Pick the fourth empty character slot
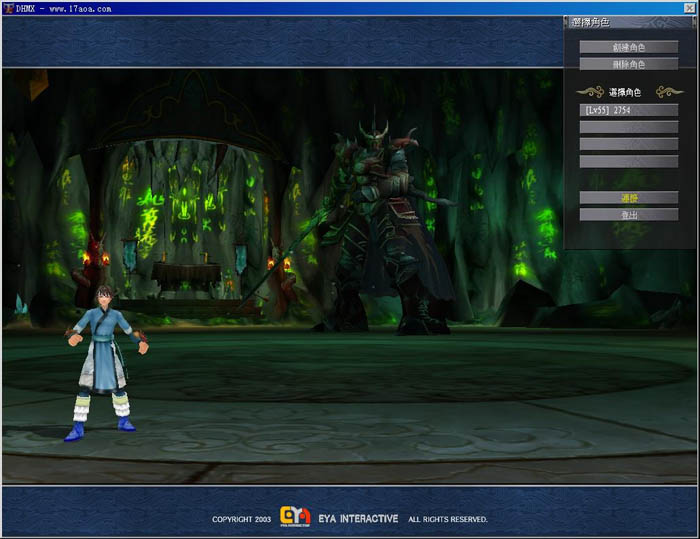 (x=628, y=161)
